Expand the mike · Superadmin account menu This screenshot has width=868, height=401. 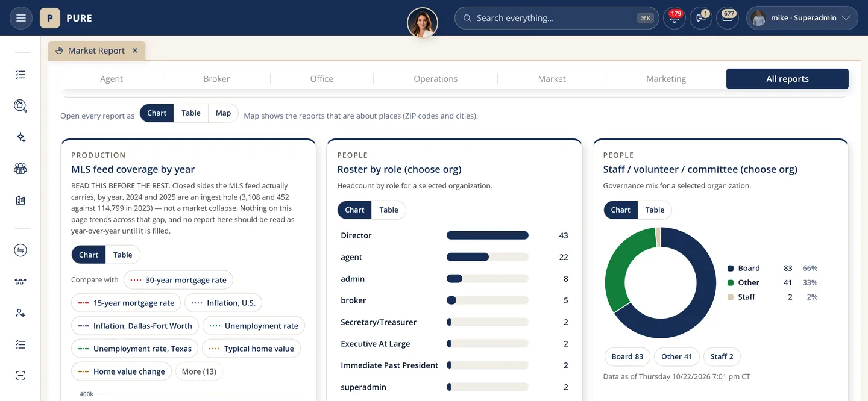click(x=802, y=18)
